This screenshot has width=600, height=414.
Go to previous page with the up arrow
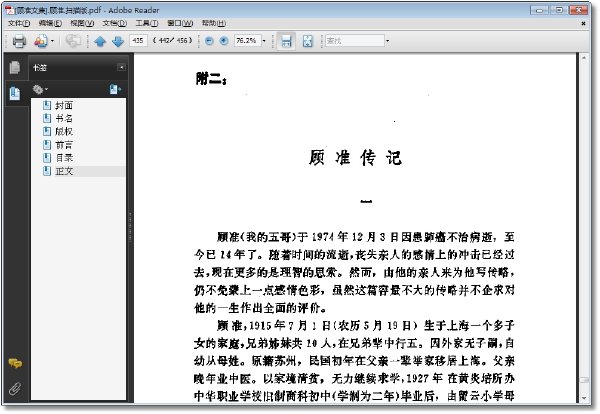click(x=100, y=41)
